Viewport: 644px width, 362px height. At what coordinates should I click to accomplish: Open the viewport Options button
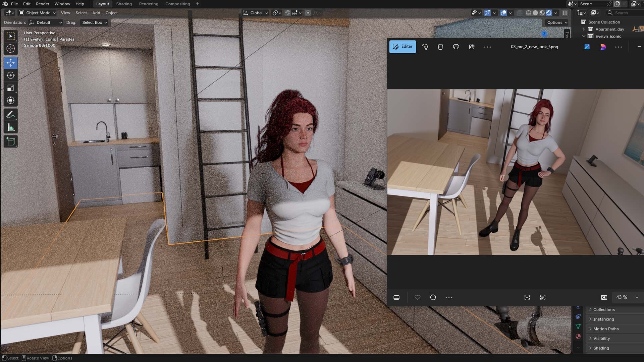[x=557, y=22]
